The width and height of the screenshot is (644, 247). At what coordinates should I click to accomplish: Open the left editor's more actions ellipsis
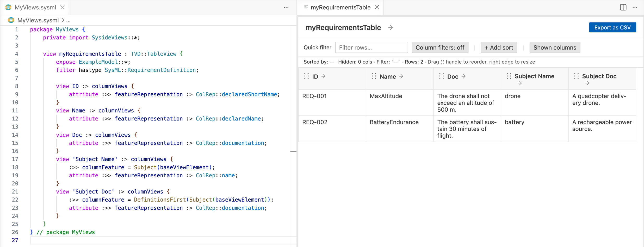286,7
